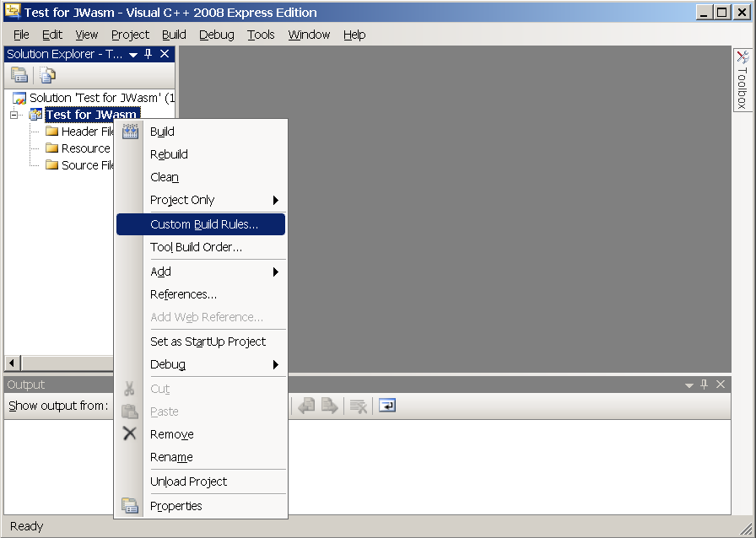Select the Test for JWasm project node
The width and height of the screenshot is (756, 538).
[x=92, y=115]
